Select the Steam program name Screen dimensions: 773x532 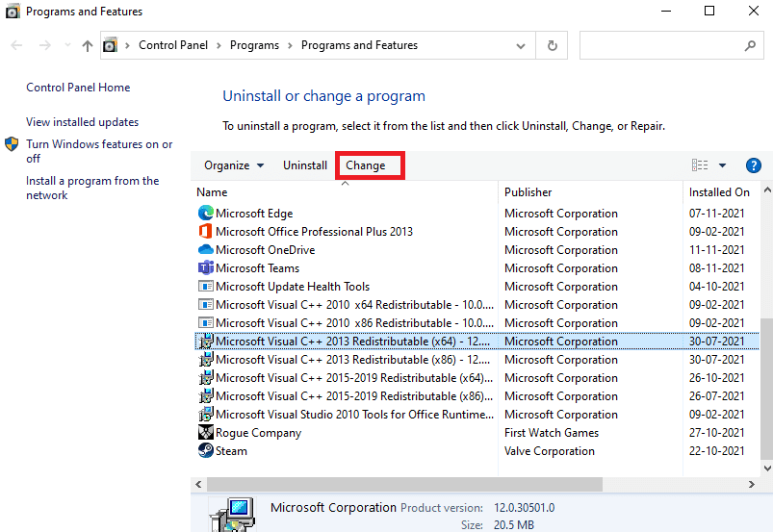[x=231, y=451]
